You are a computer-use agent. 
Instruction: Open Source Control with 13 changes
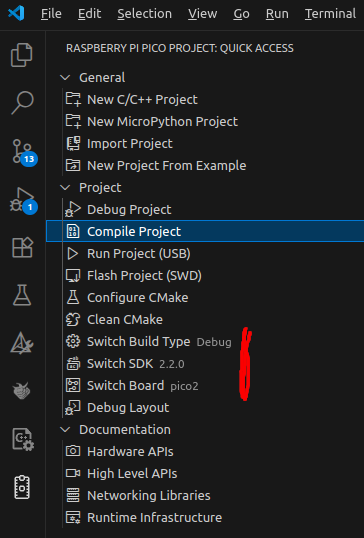(x=23, y=152)
